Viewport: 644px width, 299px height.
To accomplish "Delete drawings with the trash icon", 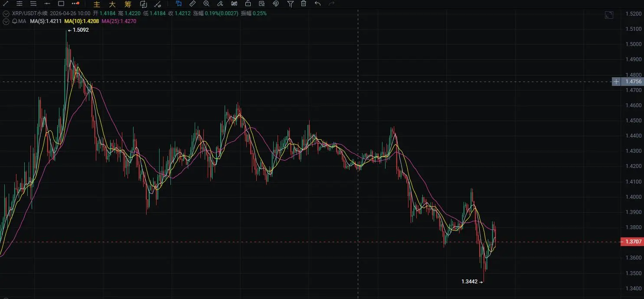I will click(x=304, y=4).
